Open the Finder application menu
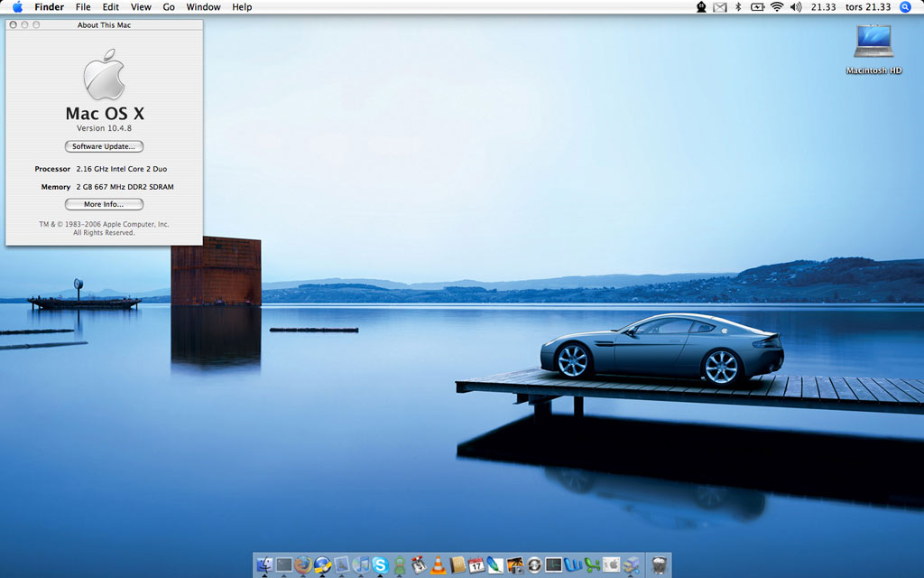 coord(49,7)
